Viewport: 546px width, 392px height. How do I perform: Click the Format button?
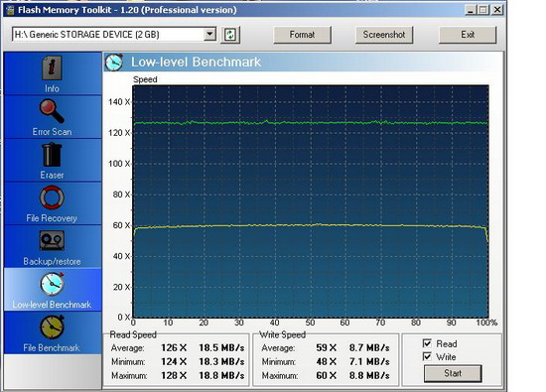coord(302,35)
